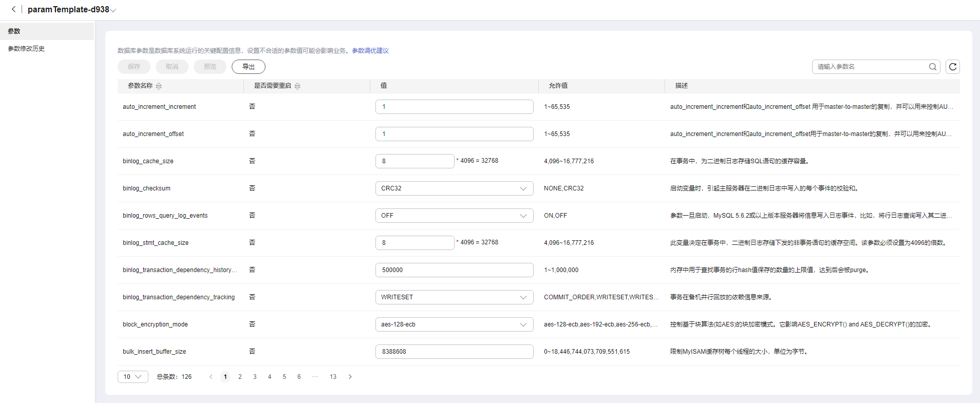The image size is (980, 403).
Task: Click the 取消 button
Action: coord(172,67)
